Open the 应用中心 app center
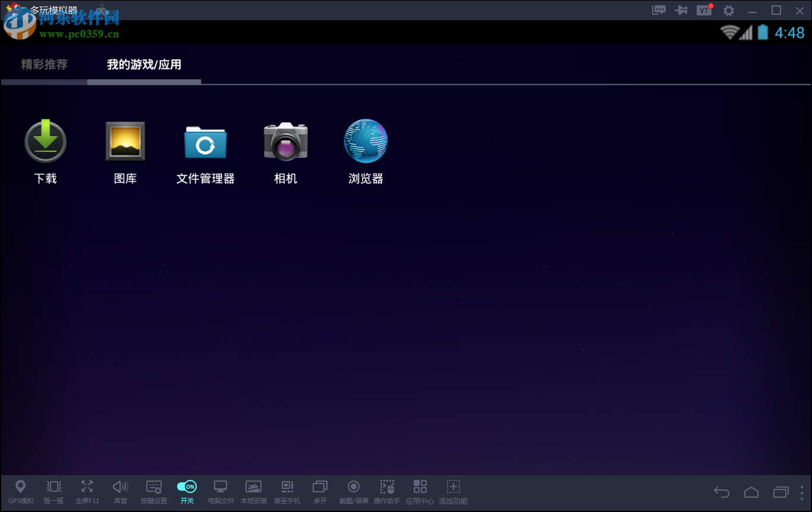 click(x=420, y=492)
